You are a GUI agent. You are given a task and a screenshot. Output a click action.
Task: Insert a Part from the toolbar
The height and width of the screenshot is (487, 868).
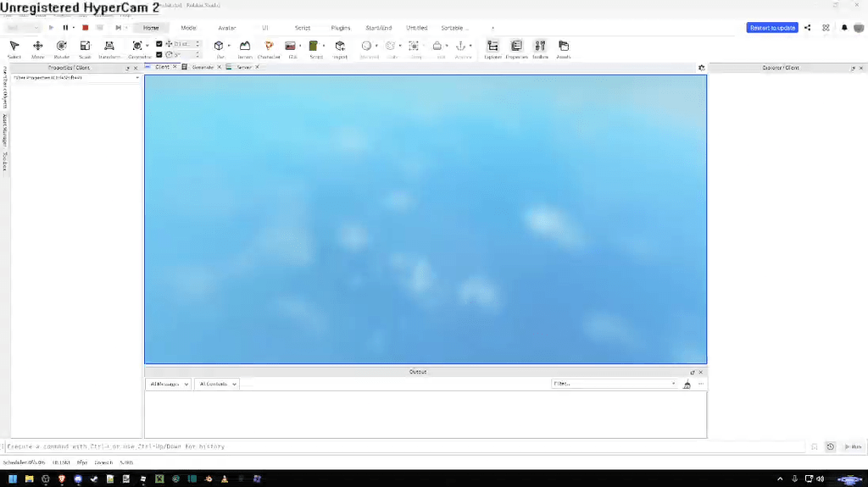[x=219, y=49]
